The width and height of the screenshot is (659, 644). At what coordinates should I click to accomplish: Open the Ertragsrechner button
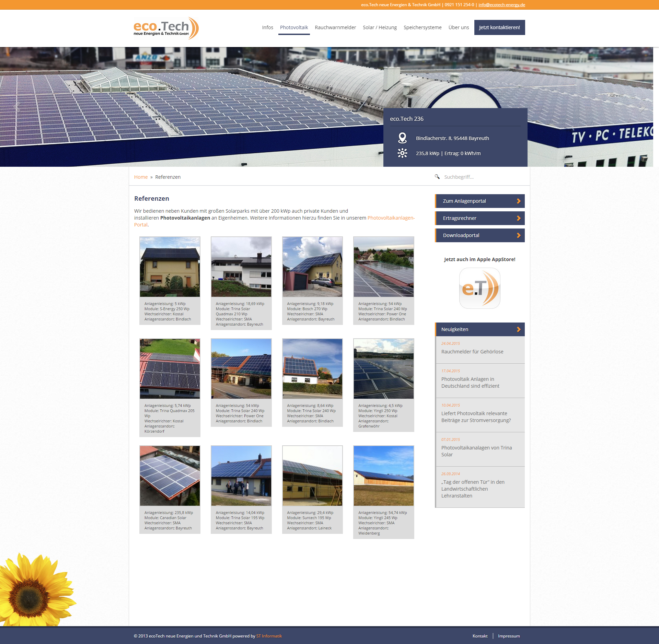click(x=480, y=218)
